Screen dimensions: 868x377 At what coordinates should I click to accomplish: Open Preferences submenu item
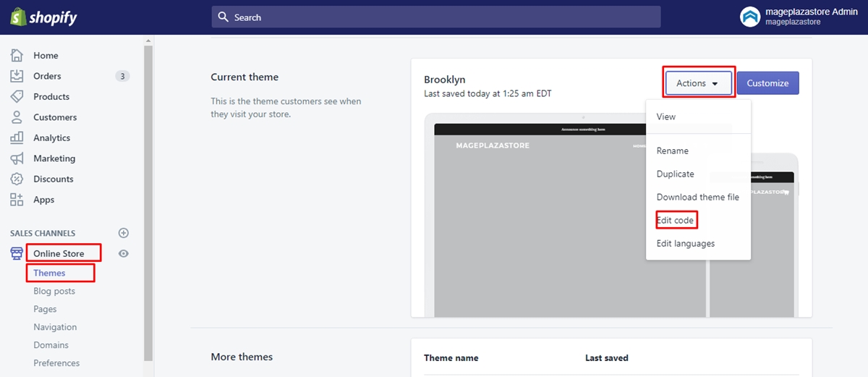pyautogui.click(x=56, y=363)
